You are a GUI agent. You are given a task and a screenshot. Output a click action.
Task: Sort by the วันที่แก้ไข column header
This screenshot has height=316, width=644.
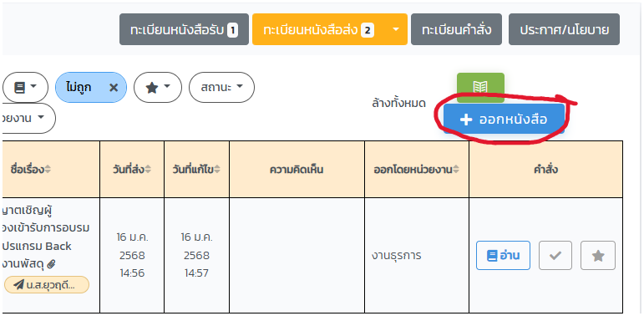click(x=197, y=170)
